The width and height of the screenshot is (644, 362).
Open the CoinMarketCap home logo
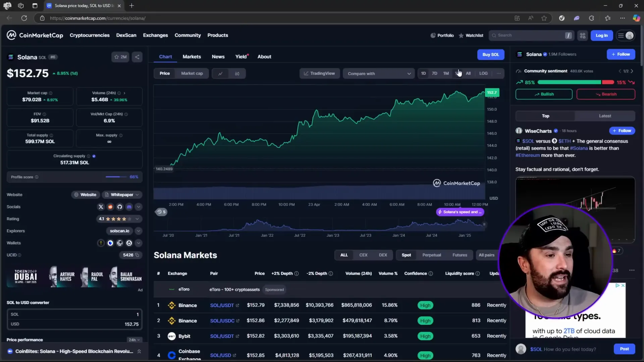point(35,35)
